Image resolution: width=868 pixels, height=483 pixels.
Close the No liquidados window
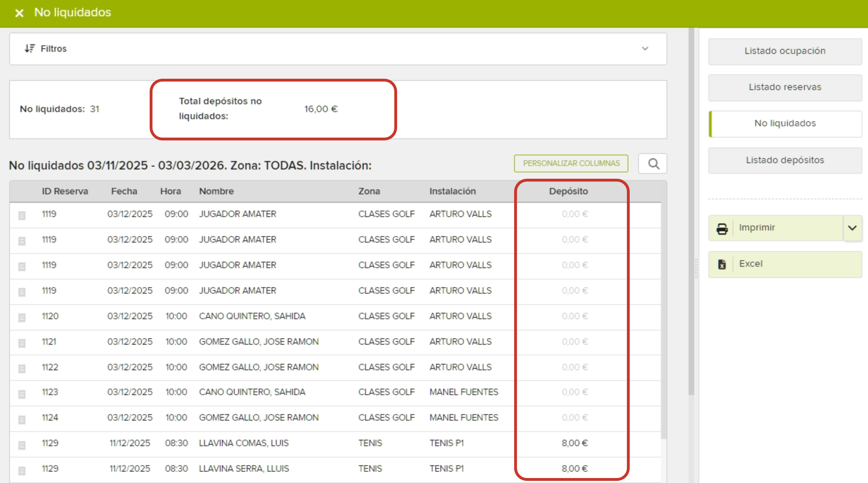click(x=19, y=13)
